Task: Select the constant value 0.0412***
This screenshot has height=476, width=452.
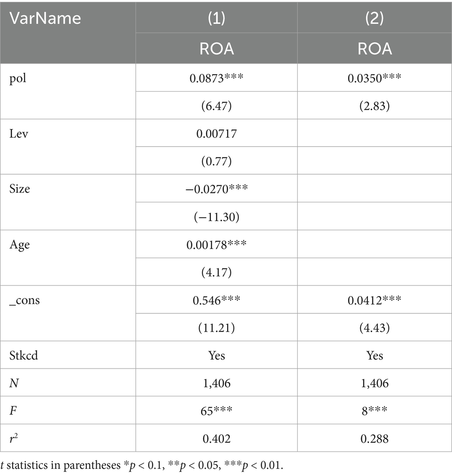Action: [375, 300]
